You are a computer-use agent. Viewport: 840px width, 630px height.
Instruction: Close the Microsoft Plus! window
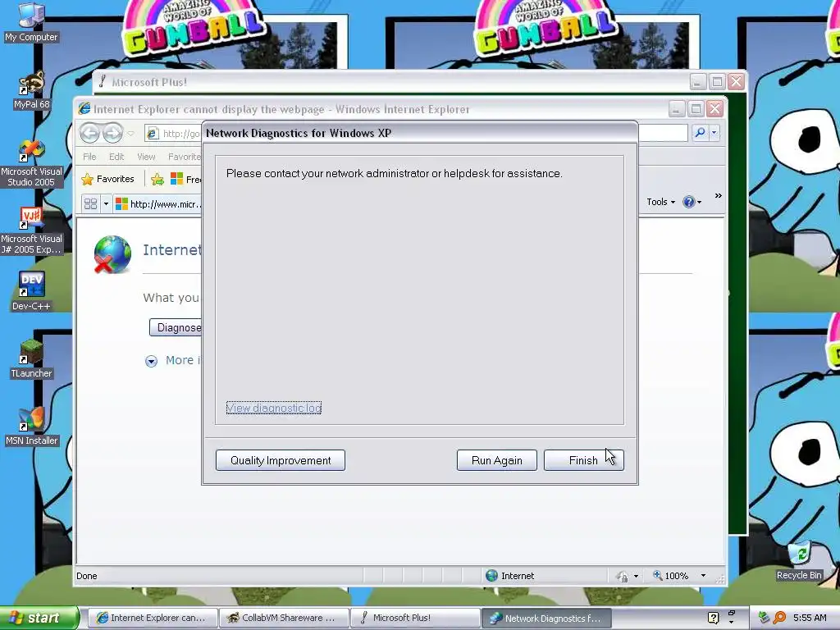pos(736,82)
